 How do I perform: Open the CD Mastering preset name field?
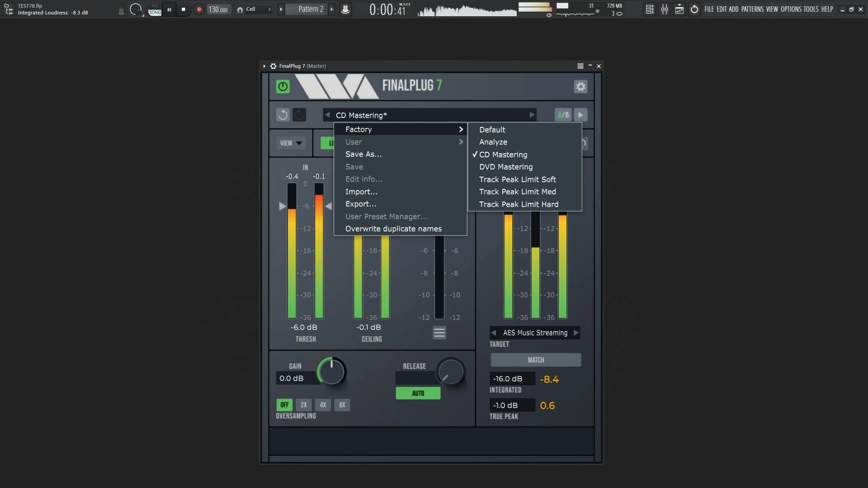tap(429, 115)
